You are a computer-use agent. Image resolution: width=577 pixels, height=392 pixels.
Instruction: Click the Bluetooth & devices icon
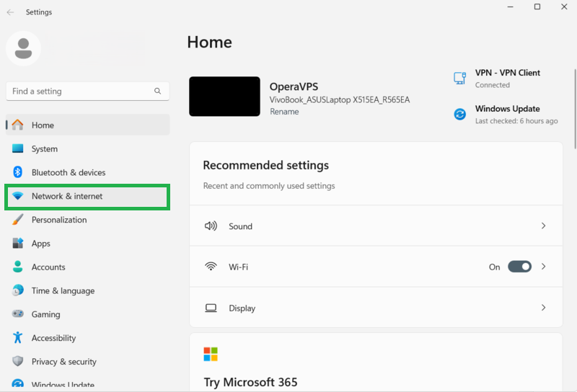(x=18, y=172)
